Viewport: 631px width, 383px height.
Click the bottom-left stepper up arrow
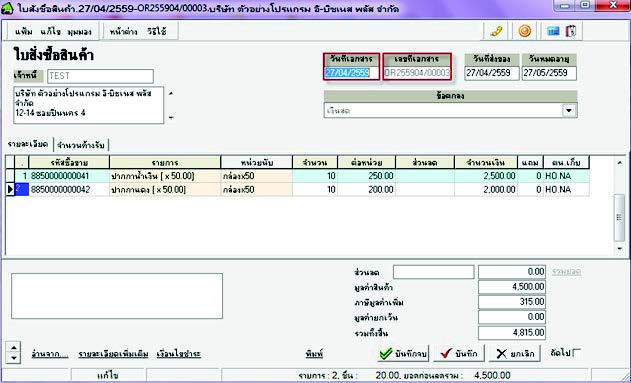pyautogui.click(x=14, y=348)
